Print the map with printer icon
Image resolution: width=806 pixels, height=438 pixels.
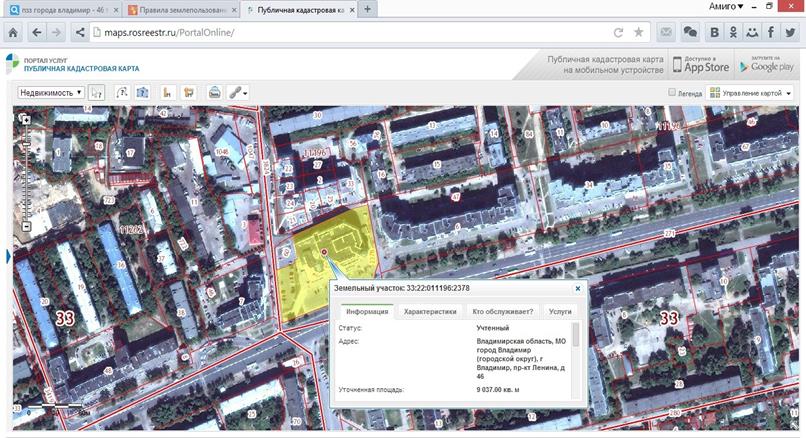tap(214, 93)
